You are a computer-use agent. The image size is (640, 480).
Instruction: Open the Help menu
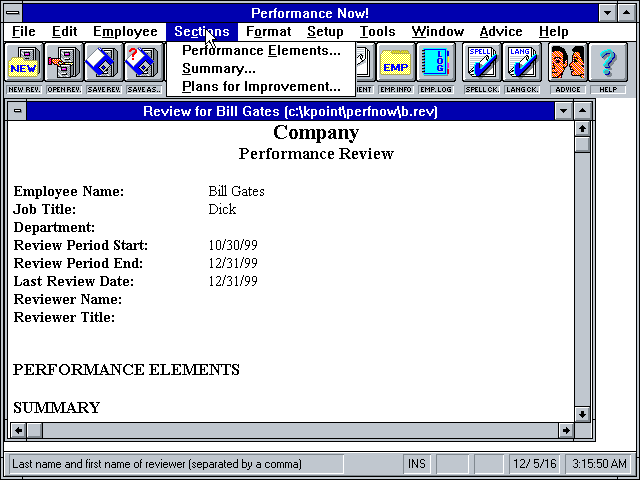pos(553,31)
